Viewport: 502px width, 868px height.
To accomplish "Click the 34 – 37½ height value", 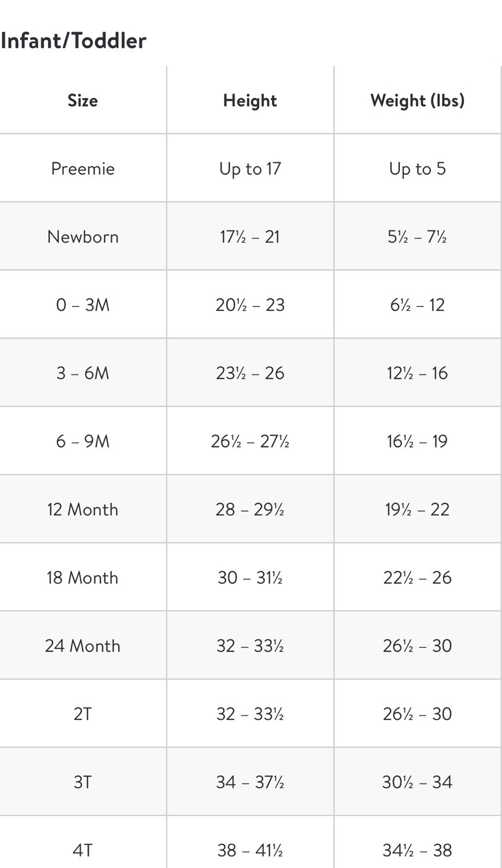I will pos(250,782).
